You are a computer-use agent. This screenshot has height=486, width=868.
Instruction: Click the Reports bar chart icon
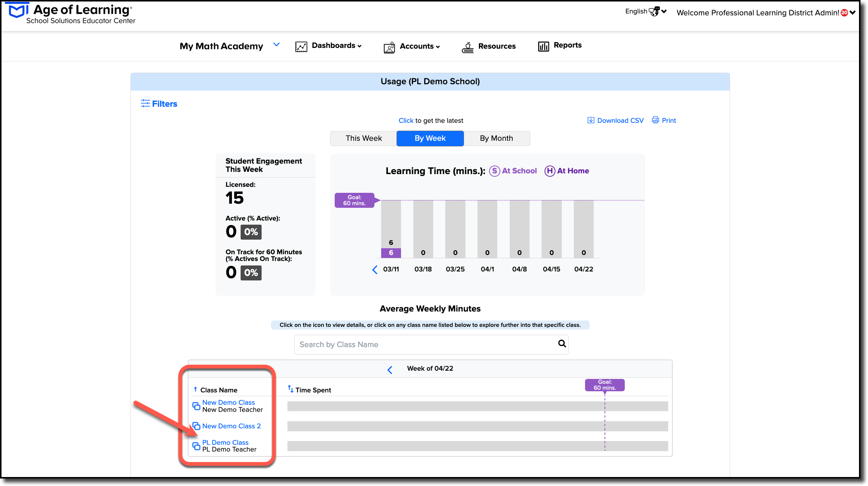point(543,46)
